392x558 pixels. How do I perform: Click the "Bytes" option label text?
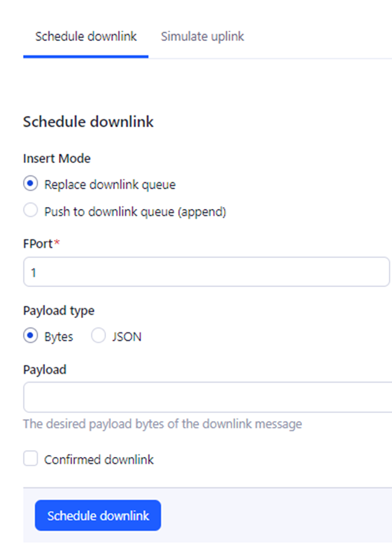pyautogui.click(x=59, y=337)
